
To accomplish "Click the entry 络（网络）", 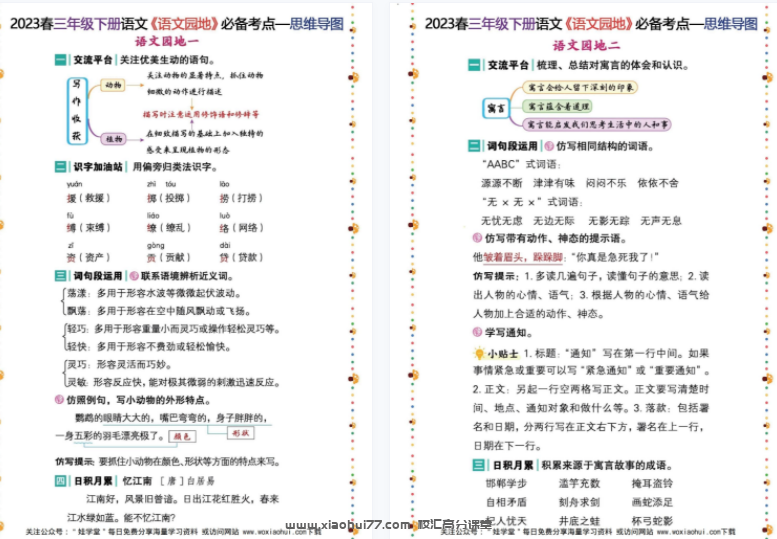I will [241, 228].
